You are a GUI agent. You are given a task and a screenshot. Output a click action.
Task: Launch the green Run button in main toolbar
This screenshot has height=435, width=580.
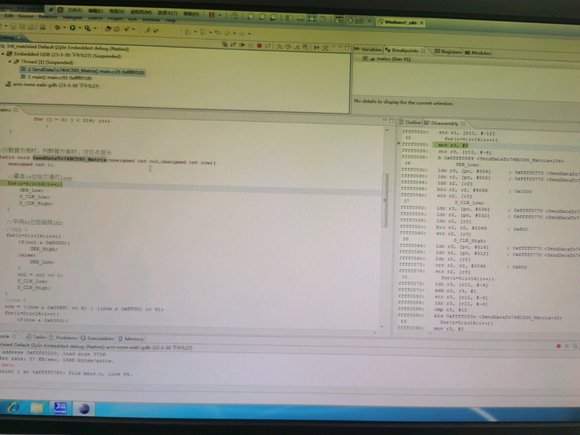pos(72,28)
